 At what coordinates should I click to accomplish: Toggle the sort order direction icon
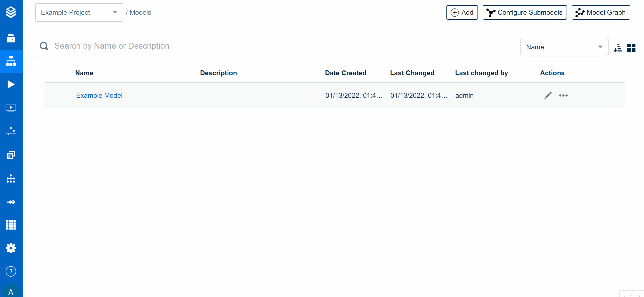coord(618,48)
